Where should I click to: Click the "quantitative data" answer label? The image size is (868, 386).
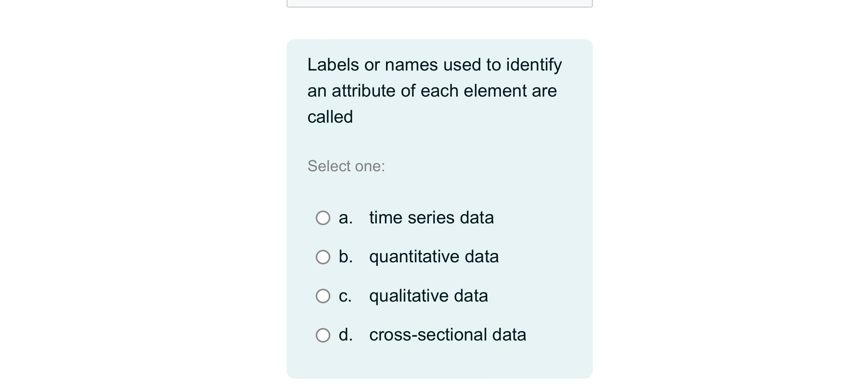click(x=434, y=257)
